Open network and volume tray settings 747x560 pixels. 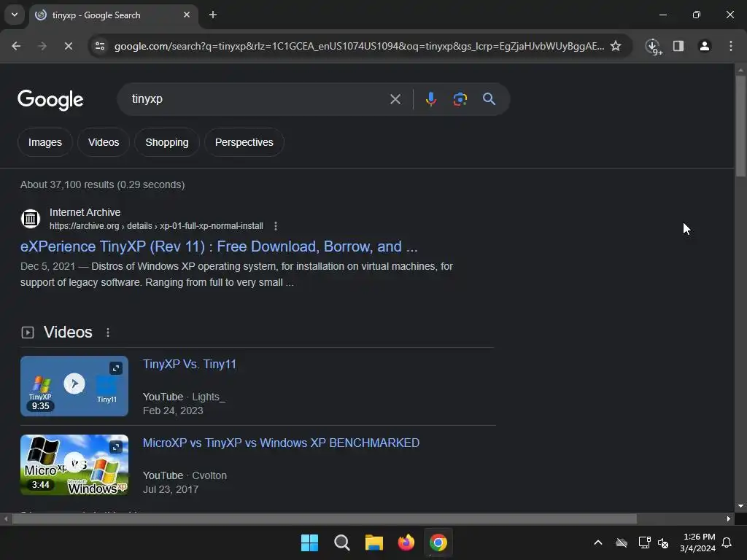click(x=654, y=542)
